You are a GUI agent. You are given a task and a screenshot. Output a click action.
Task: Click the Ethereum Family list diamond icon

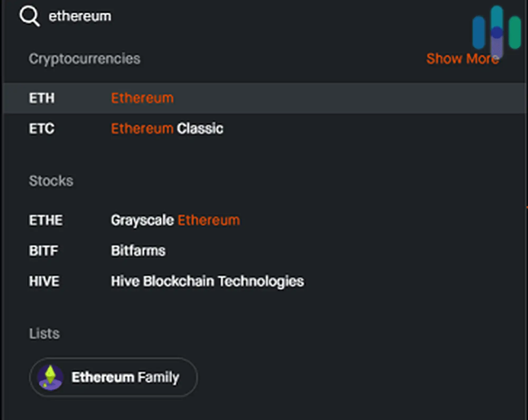[50, 377]
